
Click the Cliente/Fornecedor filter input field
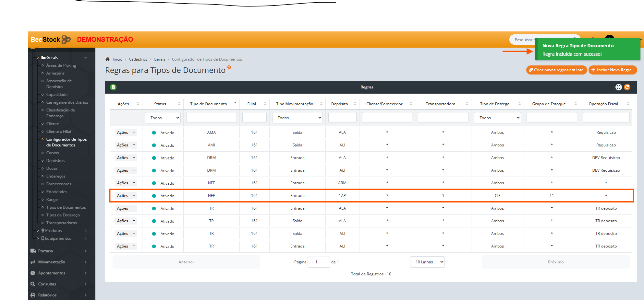pos(387,118)
